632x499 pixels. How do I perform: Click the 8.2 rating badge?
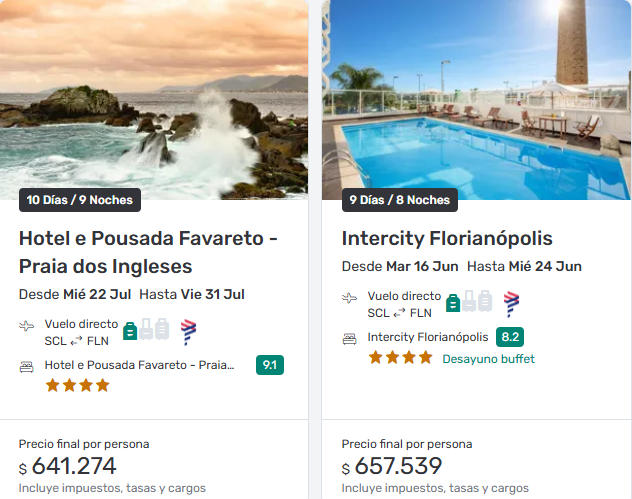click(x=510, y=337)
